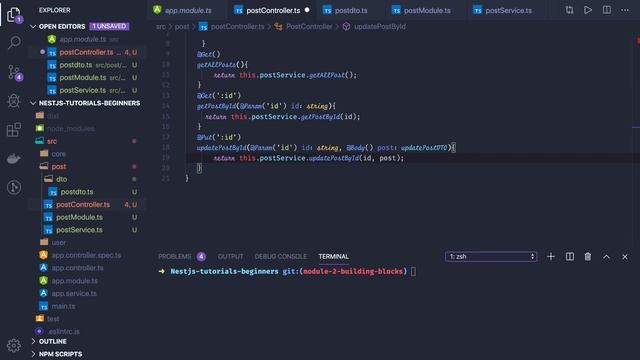Click the unsaved dot on postController.ts tab

[x=307, y=10]
